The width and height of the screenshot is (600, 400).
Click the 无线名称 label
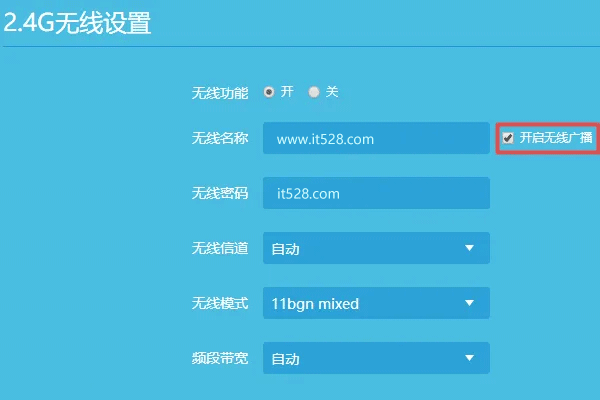[x=220, y=138]
